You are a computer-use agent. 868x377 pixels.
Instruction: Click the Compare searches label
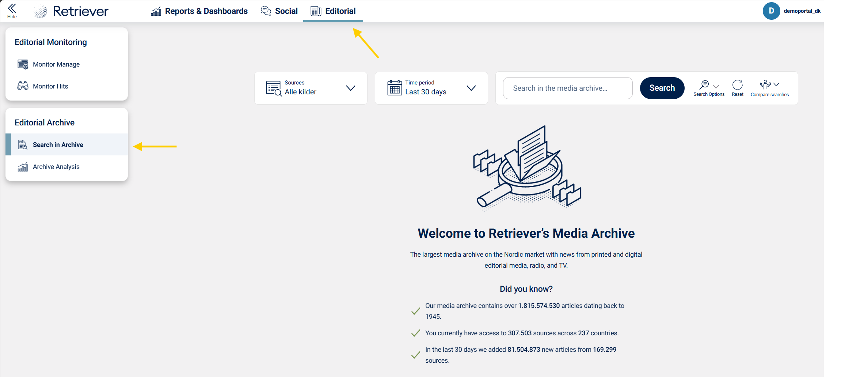click(770, 95)
